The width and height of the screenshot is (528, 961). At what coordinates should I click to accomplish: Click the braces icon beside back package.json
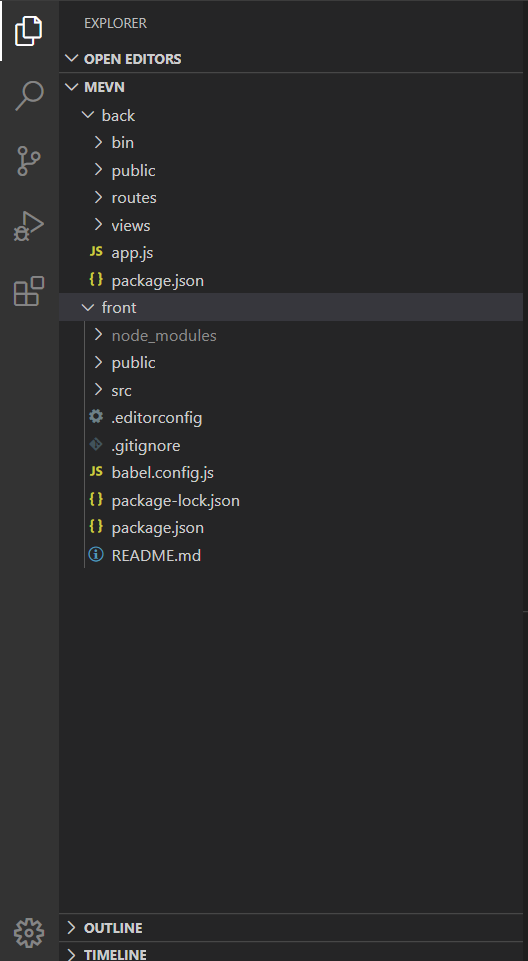[x=96, y=279]
